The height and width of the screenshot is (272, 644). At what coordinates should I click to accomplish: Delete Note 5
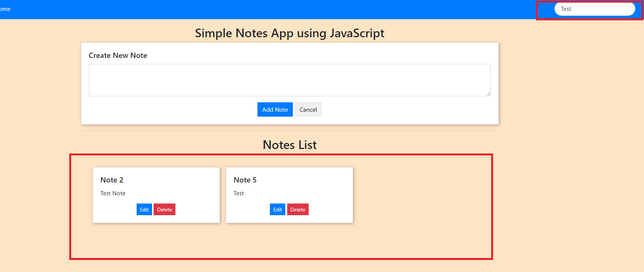298,210
